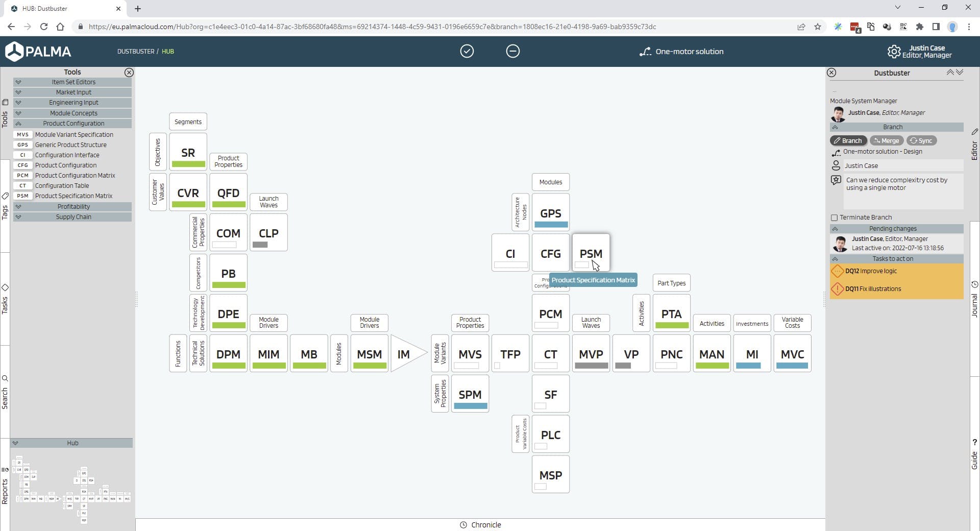Close the Dustbuster panel with X icon

831,73
